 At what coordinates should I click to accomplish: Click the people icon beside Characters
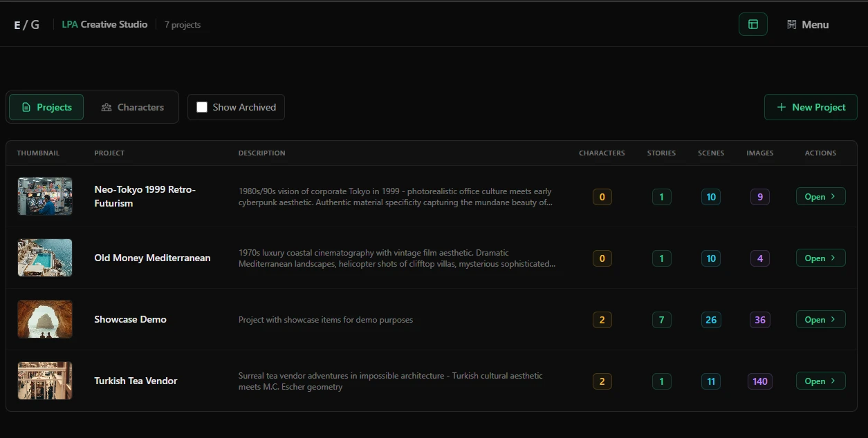[107, 107]
